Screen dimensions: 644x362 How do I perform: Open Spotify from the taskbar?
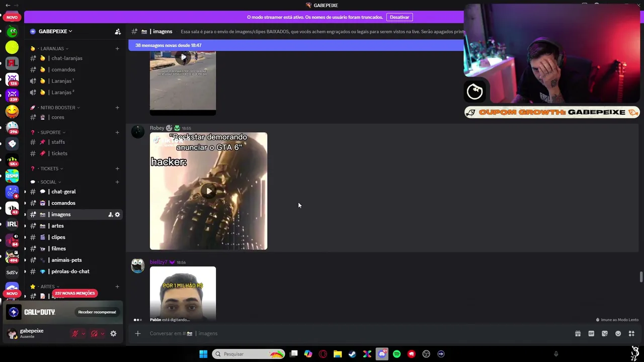(x=396, y=354)
